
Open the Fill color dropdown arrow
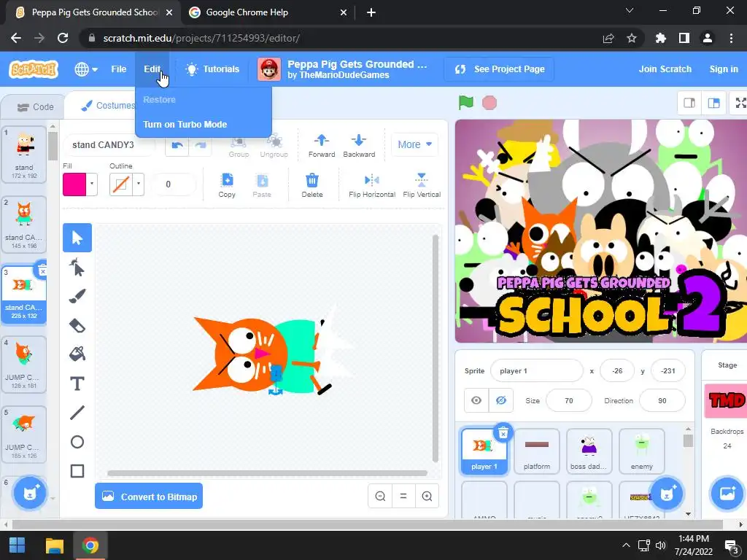[x=92, y=184]
